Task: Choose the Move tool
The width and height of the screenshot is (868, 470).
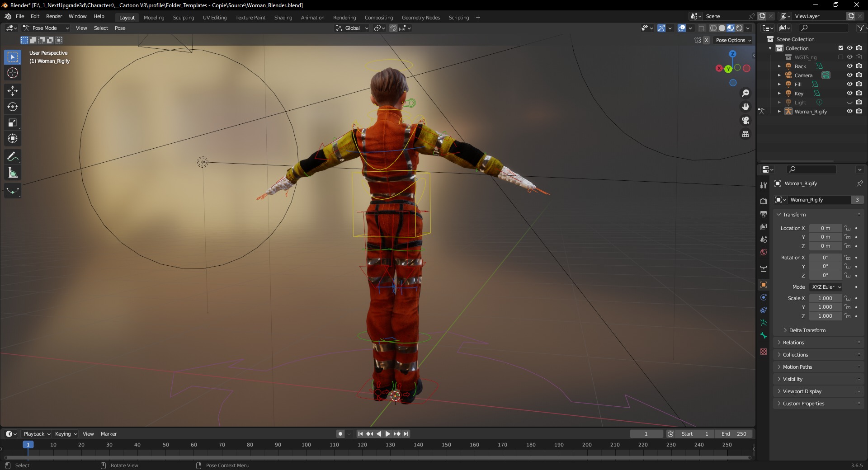Action: [13, 91]
